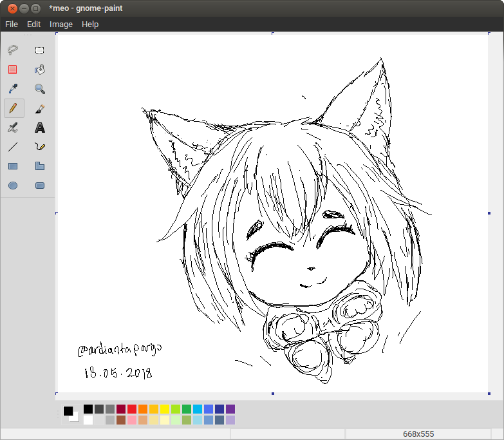The height and width of the screenshot is (440, 504).
Task: Select the brown palette color
Action: [x=121, y=420]
